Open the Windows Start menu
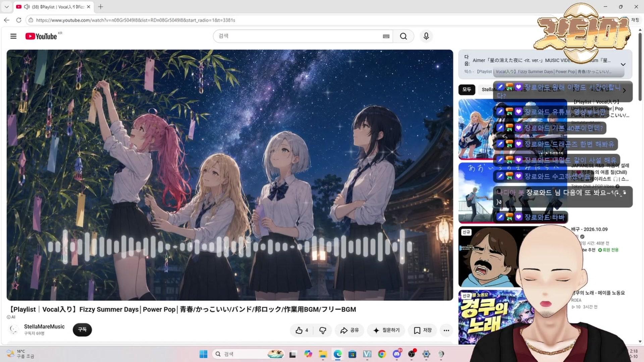Screen dimensions: 644x362 pos(203,354)
